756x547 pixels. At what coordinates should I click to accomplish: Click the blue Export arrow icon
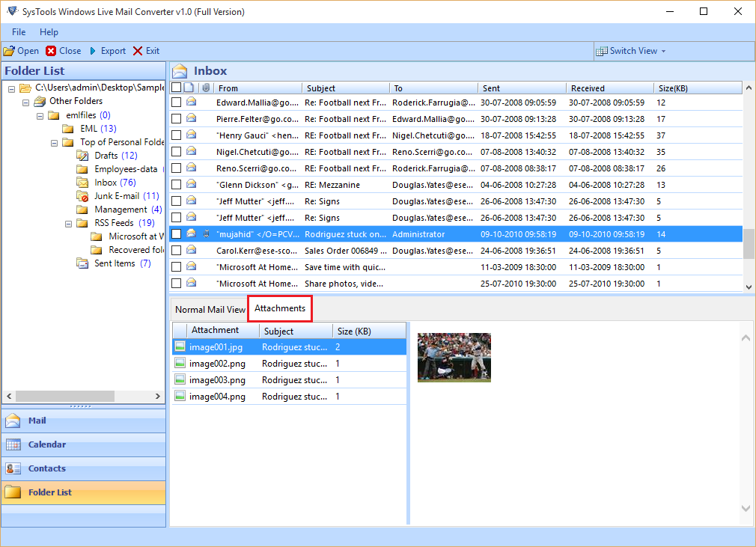pos(93,51)
